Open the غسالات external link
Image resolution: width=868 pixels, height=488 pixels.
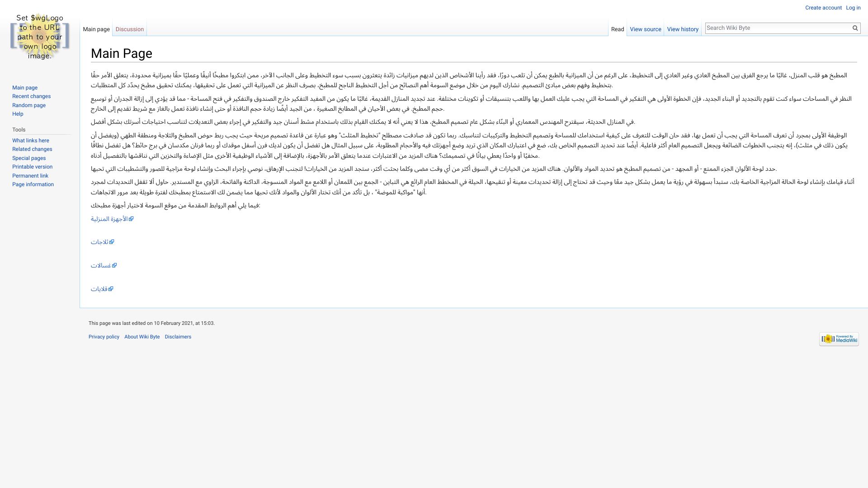(104, 266)
